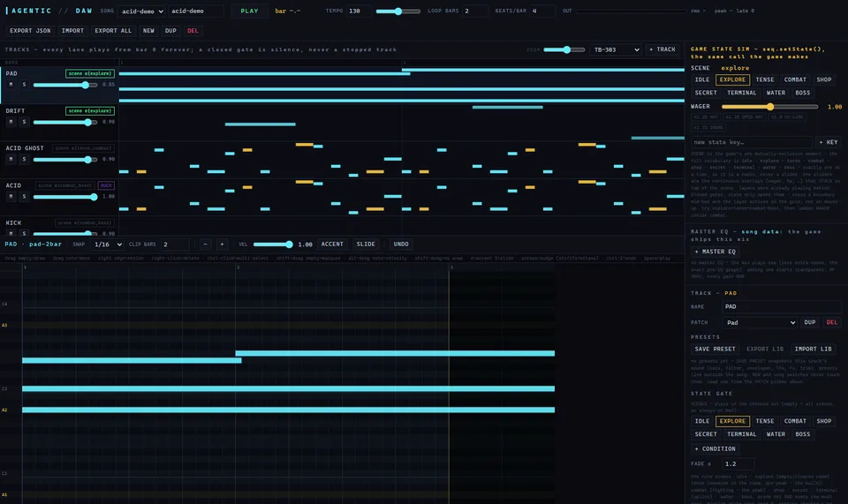Click the Export All button
The image size is (848, 504).
tap(113, 31)
